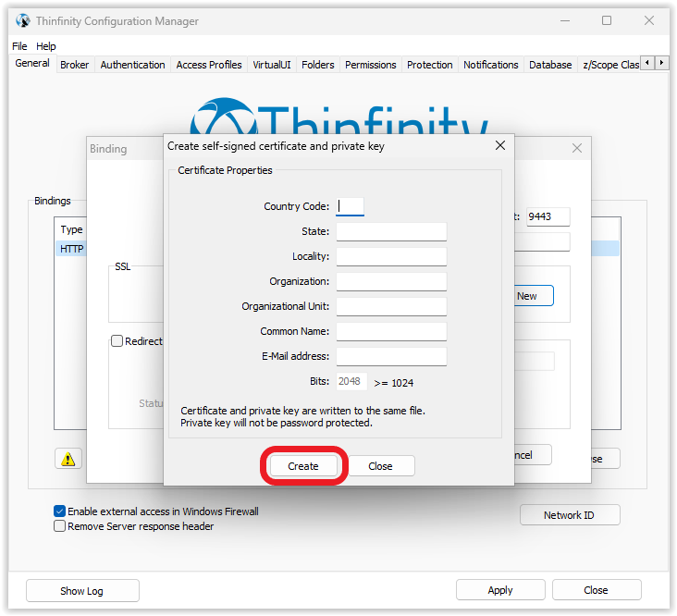Focus the Country Code field
This screenshot has width=677, height=616.
[x=351, y=206]
